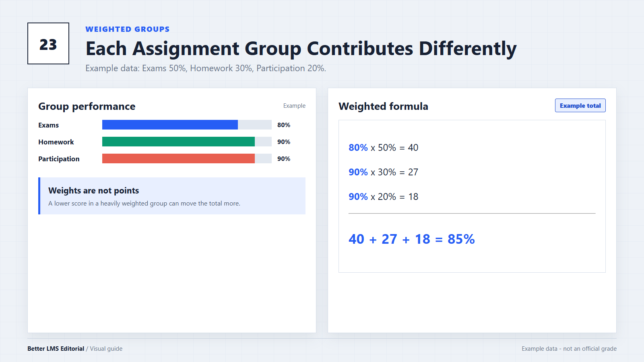Image resolution: width=644 pixels, height=362 pixels.
Task: Click the 90% value beside the Participation bar
Action: click(284, 159)
